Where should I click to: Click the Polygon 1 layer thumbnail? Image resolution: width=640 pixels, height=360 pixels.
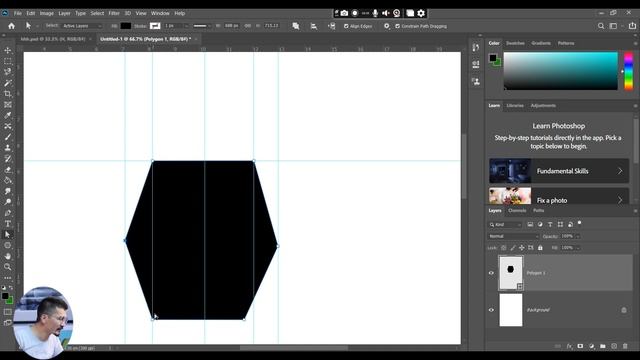pos(511,273)
